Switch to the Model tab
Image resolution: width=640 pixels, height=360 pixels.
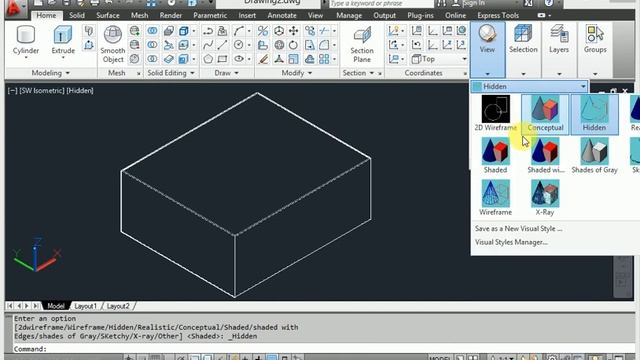pyautogui.click(x=56, y=306)
